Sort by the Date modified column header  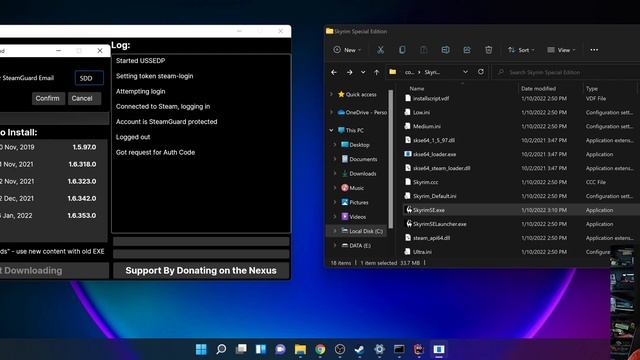tap(538, 88)
